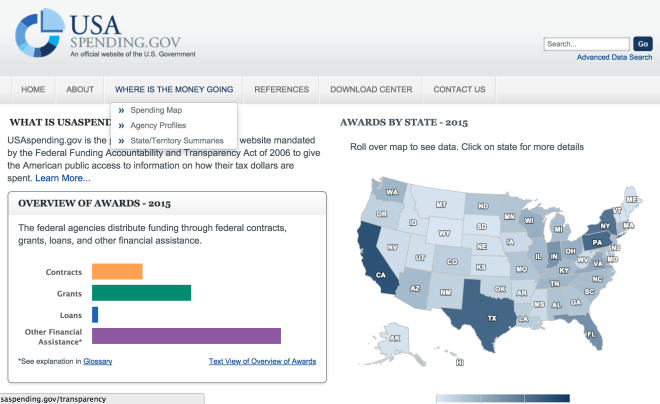Open the Glossary link
This screenshot has height=404, width=660.
click(x=97, y=361)
